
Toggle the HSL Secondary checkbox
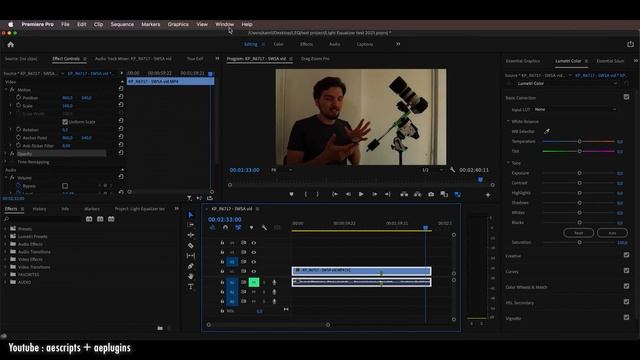[626, 302]
